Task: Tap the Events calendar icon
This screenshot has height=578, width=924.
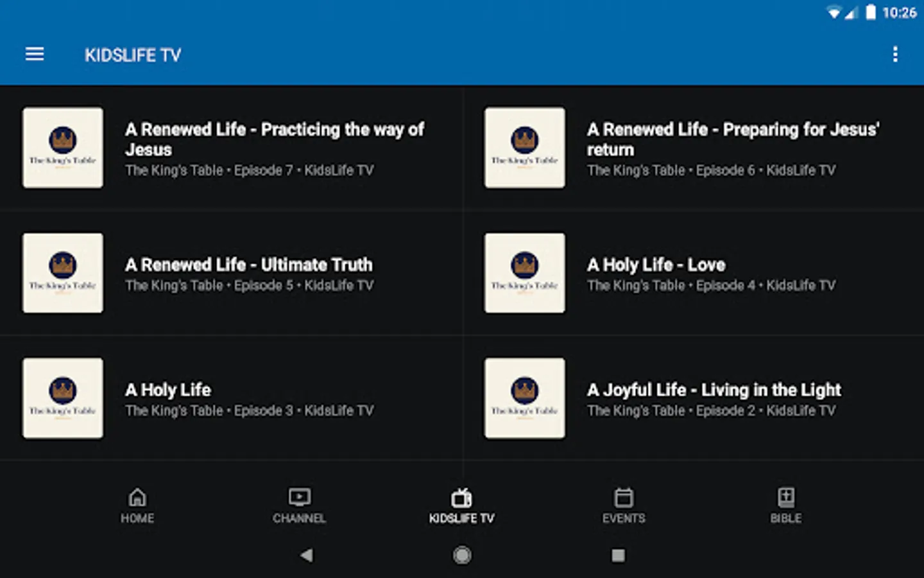Action: tap(624, 497)
